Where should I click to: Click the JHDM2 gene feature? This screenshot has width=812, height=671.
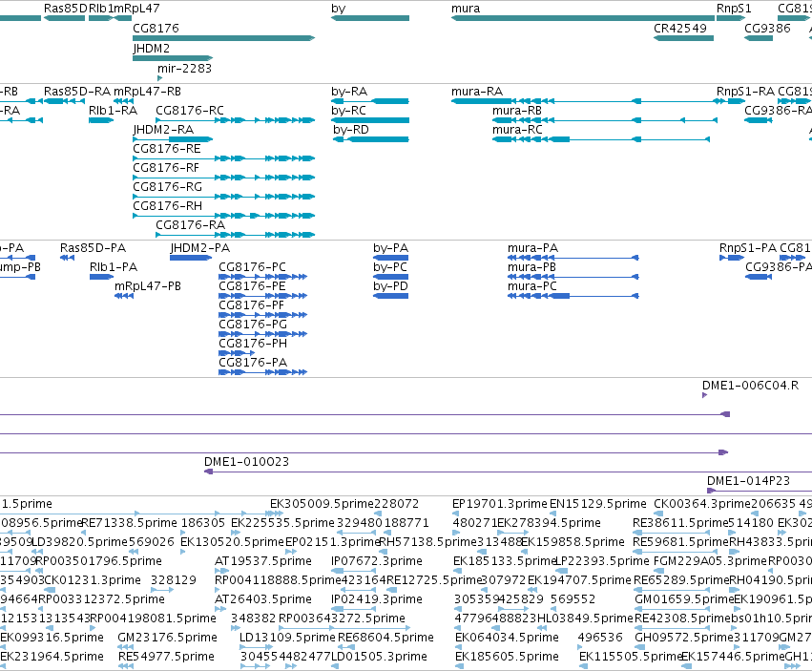point(173,58)
